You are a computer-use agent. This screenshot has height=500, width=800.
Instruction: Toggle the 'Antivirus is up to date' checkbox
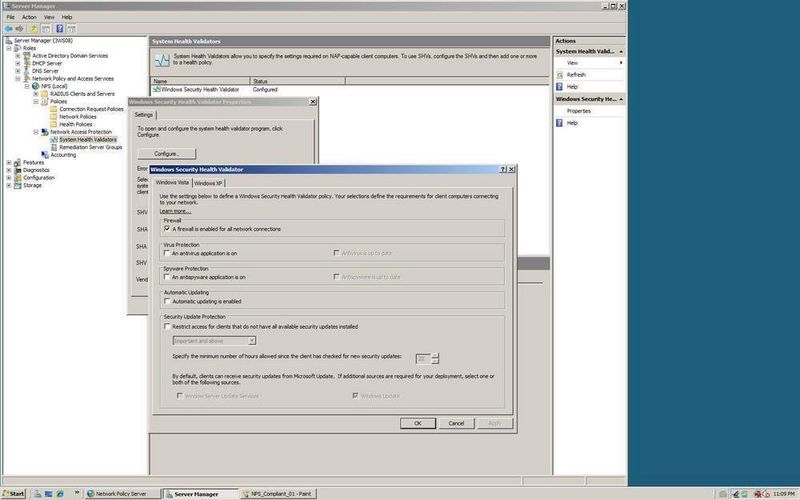pyautogui.click(x=336, y=253)
